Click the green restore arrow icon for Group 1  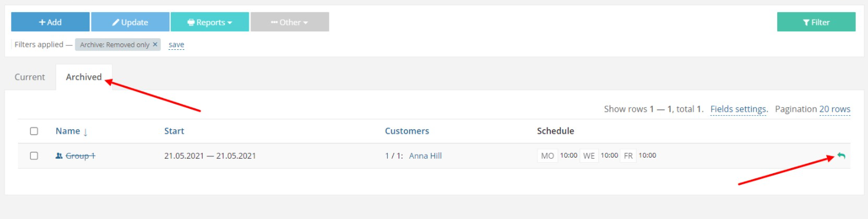point(841,156)
